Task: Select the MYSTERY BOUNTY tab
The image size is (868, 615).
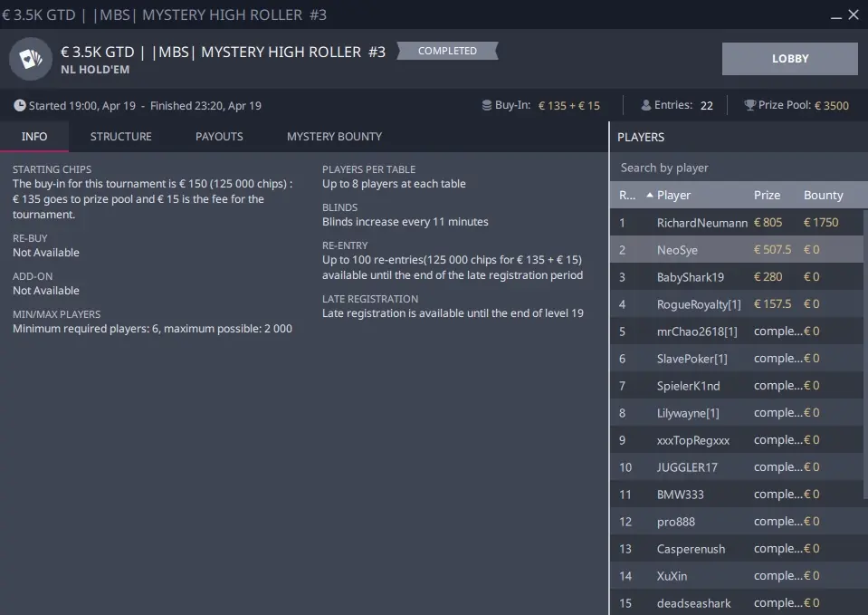Action: click(x=334, y=137)
